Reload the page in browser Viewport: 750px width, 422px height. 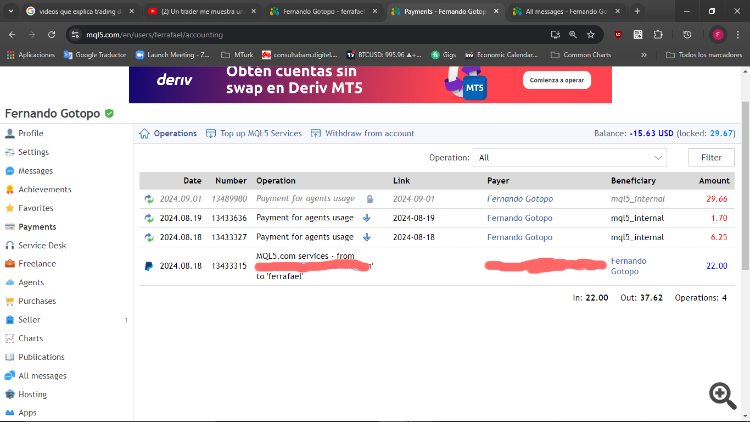(x=52, y=34)
